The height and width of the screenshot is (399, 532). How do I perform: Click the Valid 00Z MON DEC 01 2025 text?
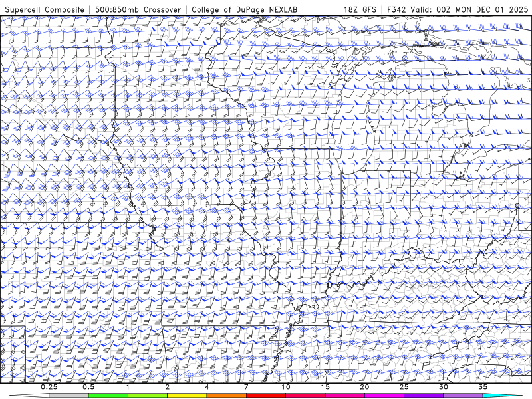469,9
